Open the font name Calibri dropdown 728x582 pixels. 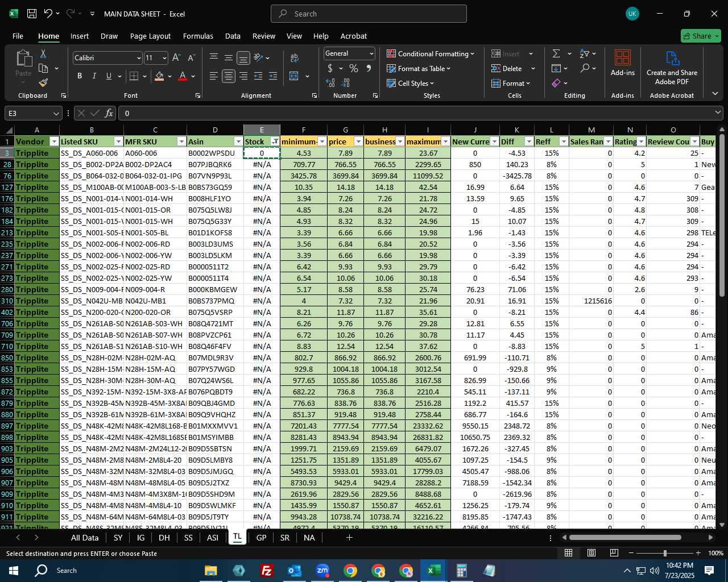[x=138, y=58]
